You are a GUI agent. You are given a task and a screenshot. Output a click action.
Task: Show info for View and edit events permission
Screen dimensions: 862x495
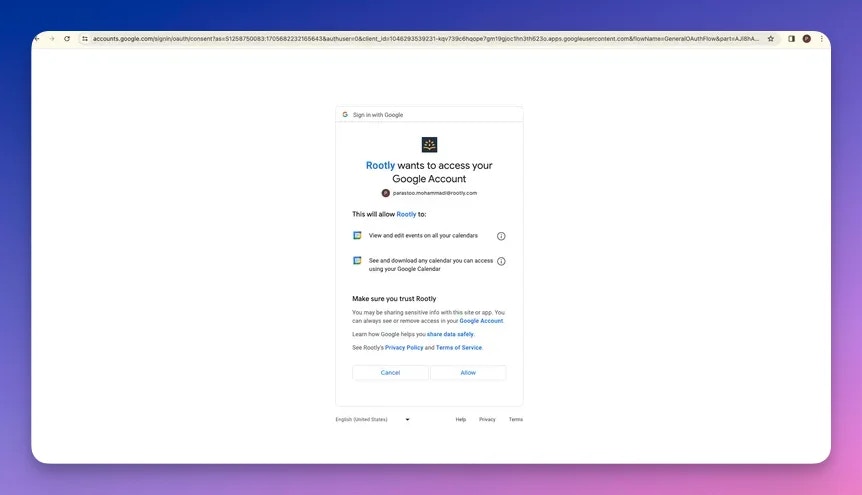(501, 236)
